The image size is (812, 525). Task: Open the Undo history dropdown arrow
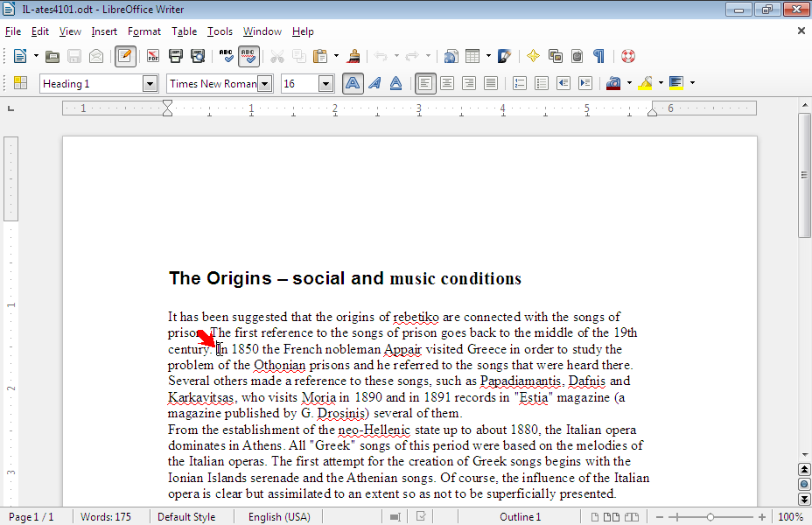pos(396,56)
